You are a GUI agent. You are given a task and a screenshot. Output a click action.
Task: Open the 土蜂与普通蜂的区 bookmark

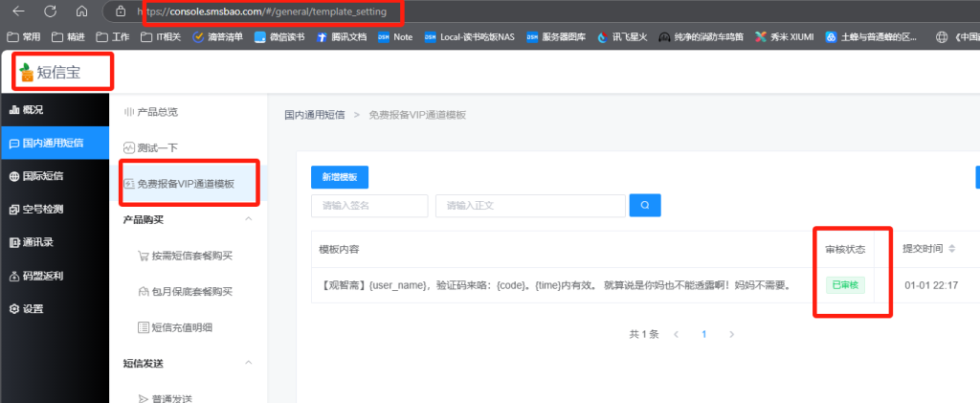coord(871,37)
